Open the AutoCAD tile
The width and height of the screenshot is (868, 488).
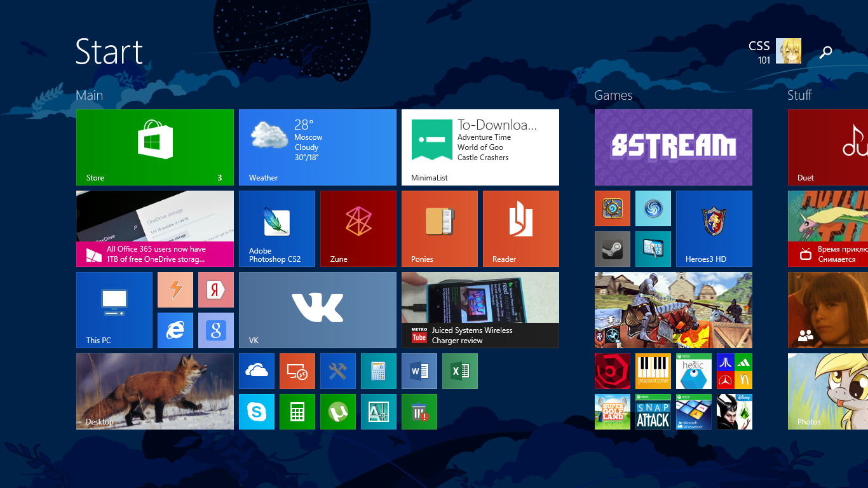(x=379, y=412)
